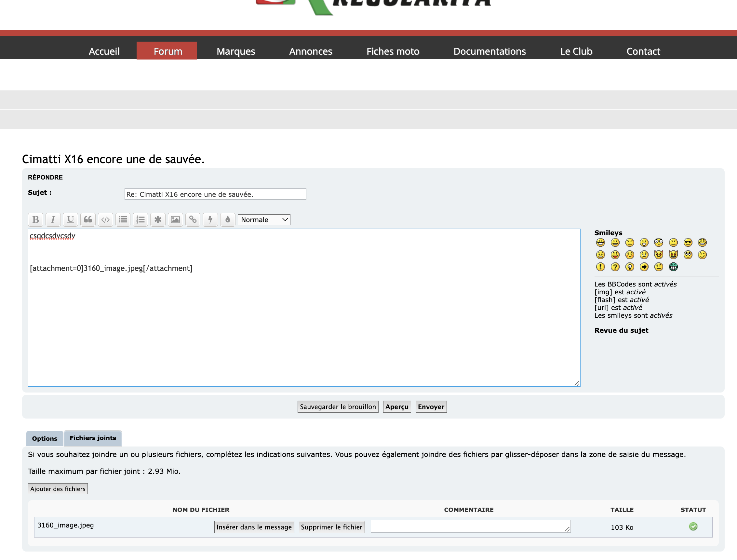
Task: Apply bold formatting with the B button
Action: point(36,220)
